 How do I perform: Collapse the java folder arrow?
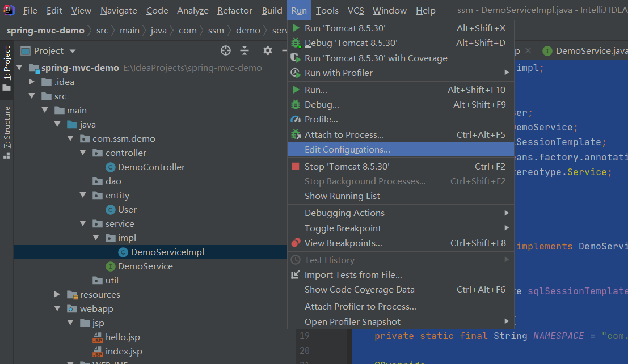[57, 125]
